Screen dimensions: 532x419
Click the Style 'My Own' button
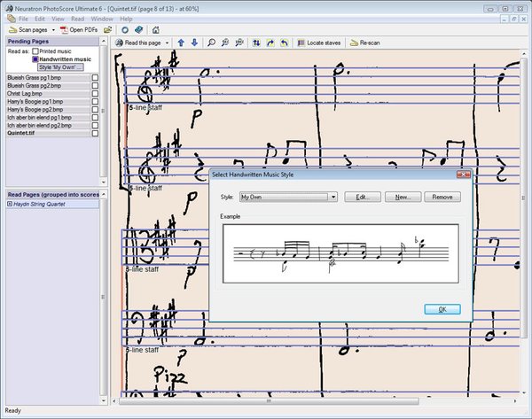tap(60, 67)
